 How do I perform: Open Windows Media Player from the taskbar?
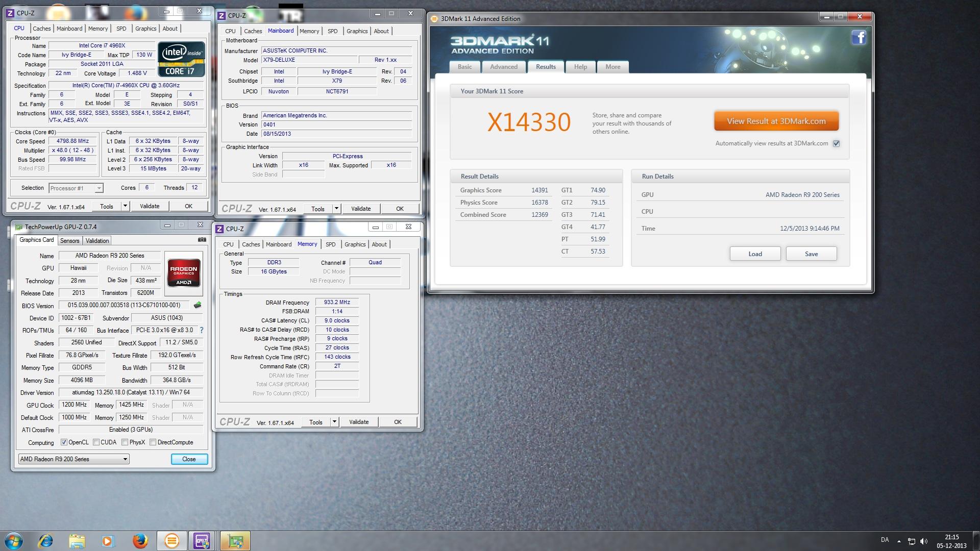(x=108, y=541)
